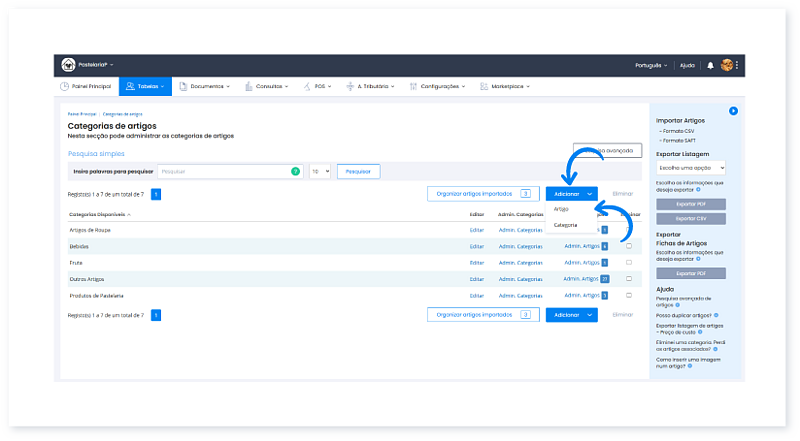Click Editar link for Artigos de Roupa
Viewport: 800px width, 441px height.
(476, 230)
